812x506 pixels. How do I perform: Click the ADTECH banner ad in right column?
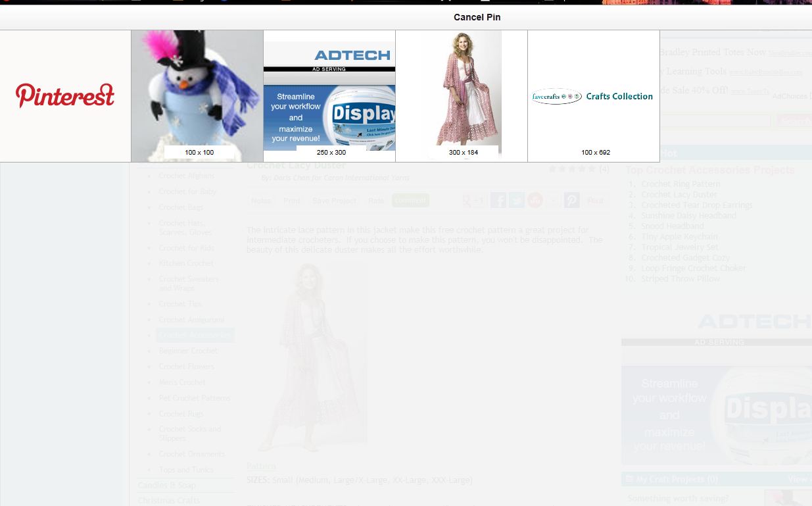717,388
